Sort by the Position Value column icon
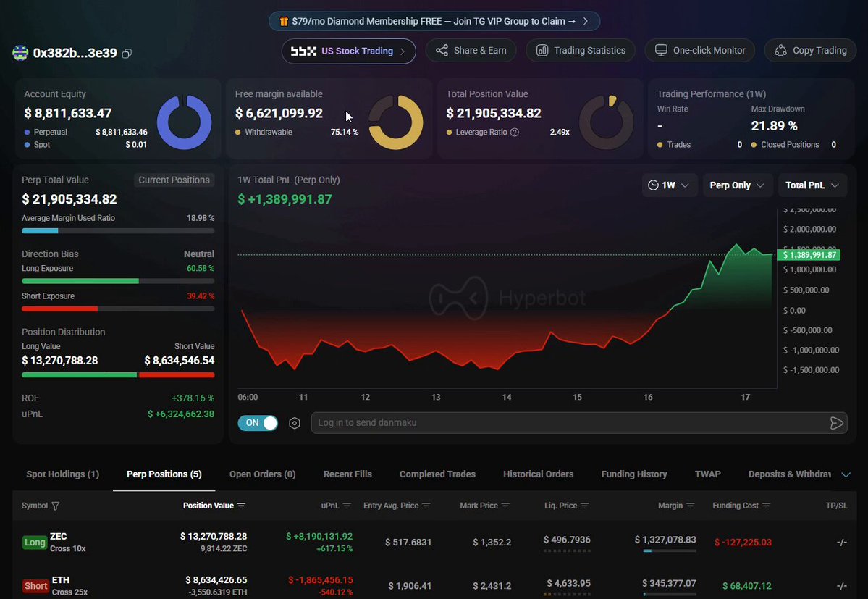Screen dimensions: 868x599 click(x=241, y=506)
